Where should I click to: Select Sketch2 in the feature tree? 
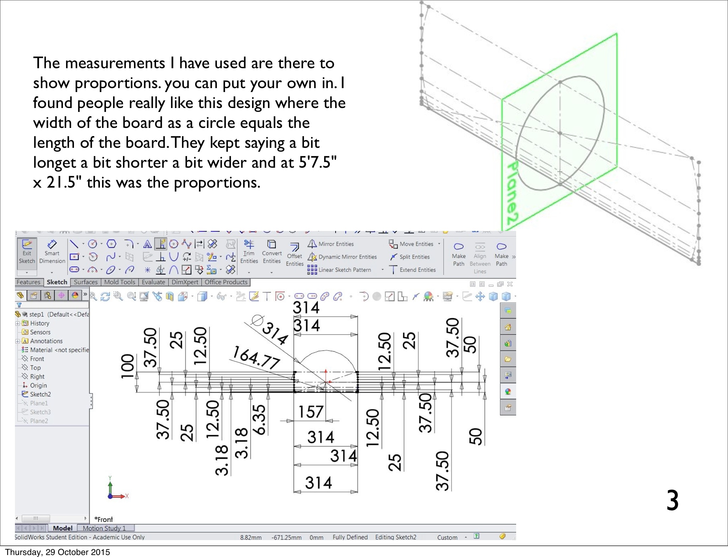[40, 394]
